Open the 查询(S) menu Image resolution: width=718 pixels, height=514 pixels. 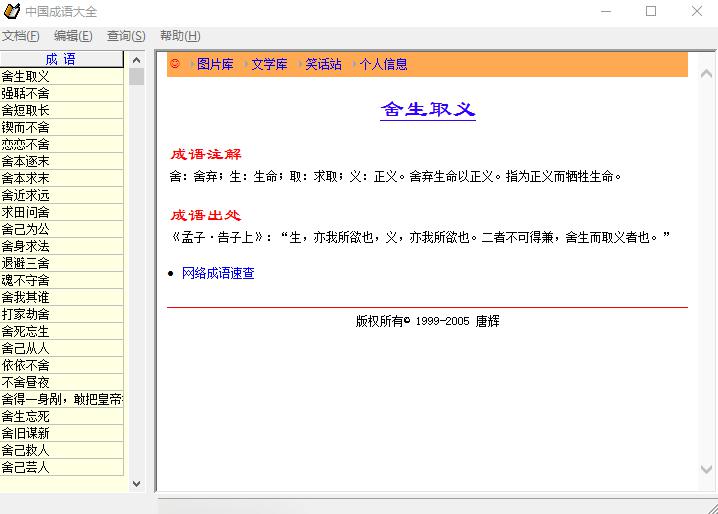[x=126, y=36]
